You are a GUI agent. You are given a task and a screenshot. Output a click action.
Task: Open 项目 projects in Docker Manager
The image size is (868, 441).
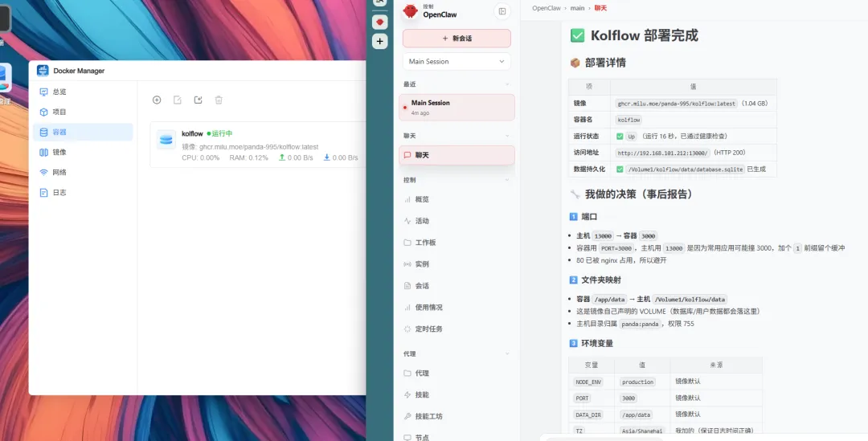coord(83,112)
